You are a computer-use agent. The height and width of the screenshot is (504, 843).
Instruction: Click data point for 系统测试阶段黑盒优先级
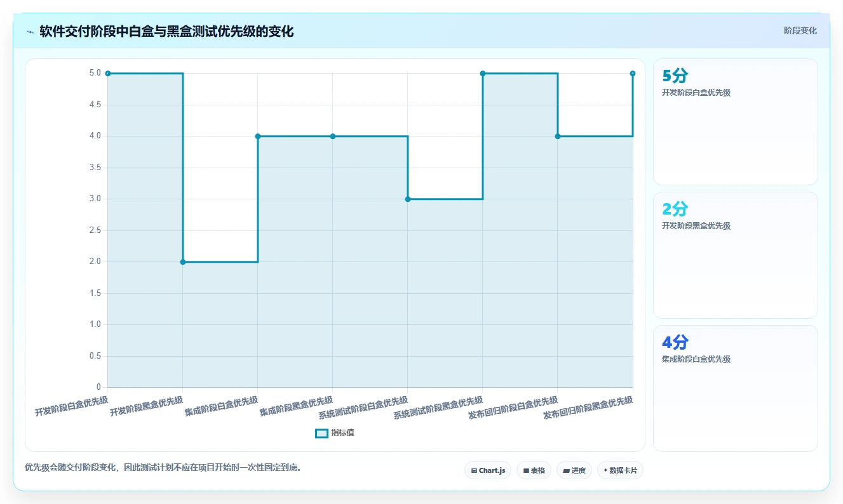coord(483,74)
